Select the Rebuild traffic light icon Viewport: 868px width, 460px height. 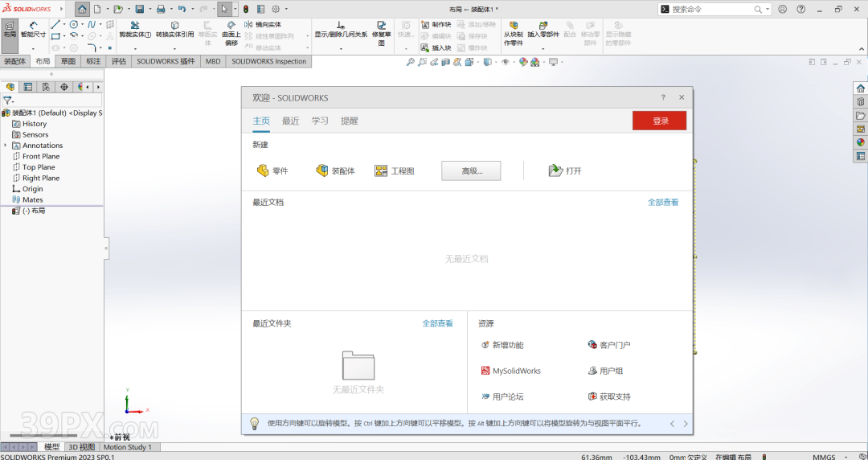pyautogui.click(x=246, y=9)
